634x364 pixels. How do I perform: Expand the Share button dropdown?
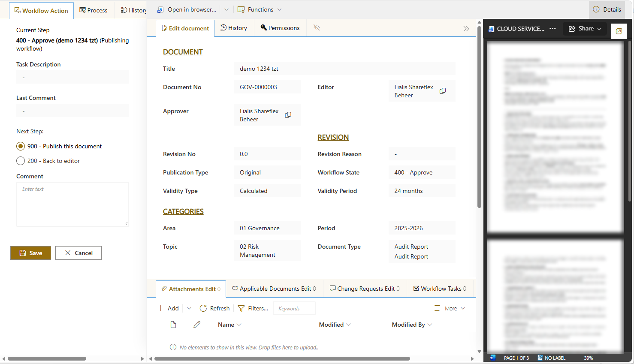(599, 29)
